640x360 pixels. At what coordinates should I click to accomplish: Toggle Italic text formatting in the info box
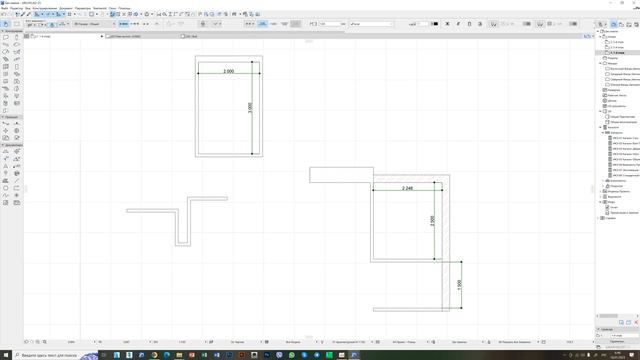click(458, 24)
